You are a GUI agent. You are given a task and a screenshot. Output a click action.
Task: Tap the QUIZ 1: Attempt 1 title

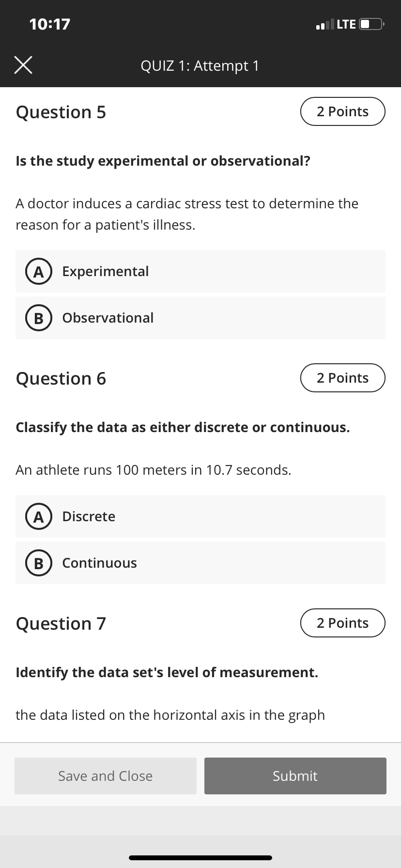point(200,65)
